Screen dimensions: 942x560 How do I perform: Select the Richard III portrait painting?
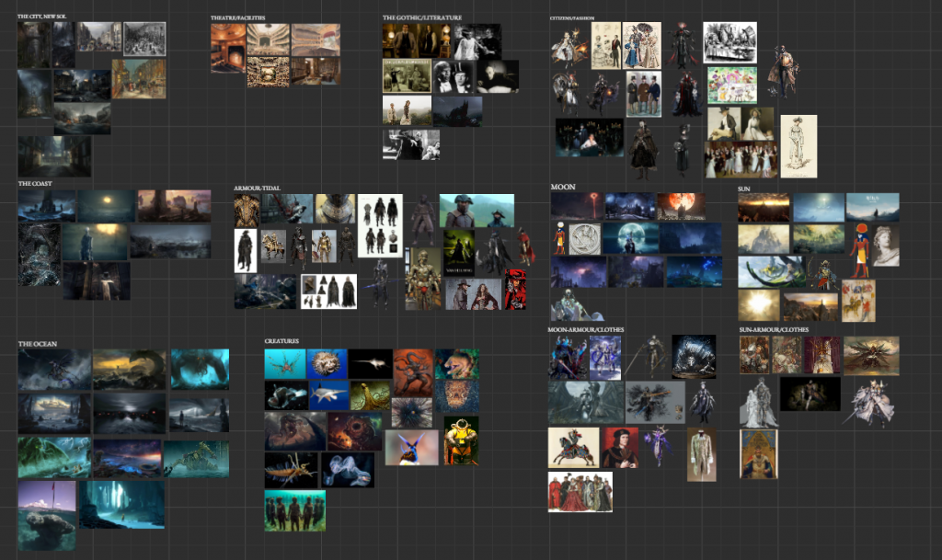coord(620,448)
